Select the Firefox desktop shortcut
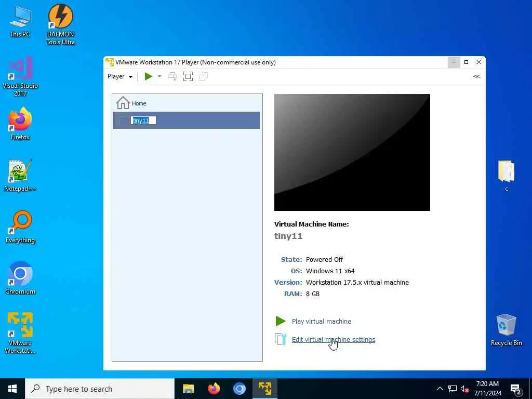This screenshot has width=532, height=399. [x=20, y=124]
